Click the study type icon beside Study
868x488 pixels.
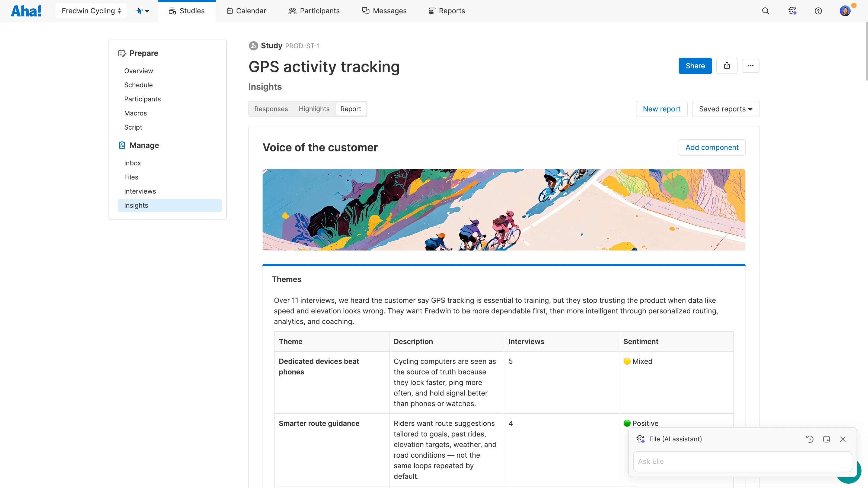click(253, 46)
